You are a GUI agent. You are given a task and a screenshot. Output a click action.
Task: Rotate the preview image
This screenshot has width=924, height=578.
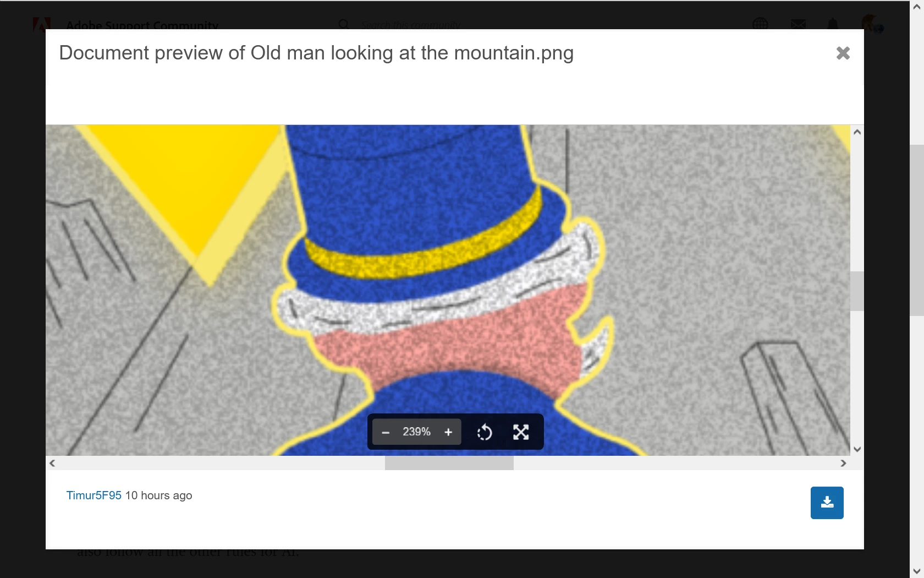pos(485,432)
